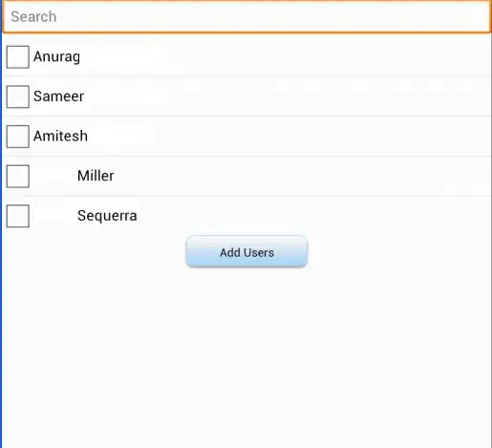This screenshot has width=492, height=448.
Task: Enable the checkbox beside Amitesh
Action: pos(18,137)
